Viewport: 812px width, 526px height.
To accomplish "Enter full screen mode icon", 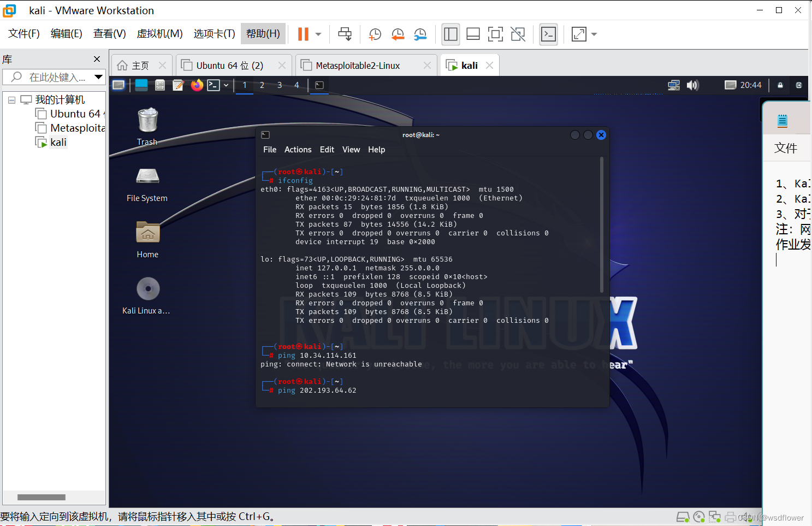I will pyautogui.click(x=495, y=34).
